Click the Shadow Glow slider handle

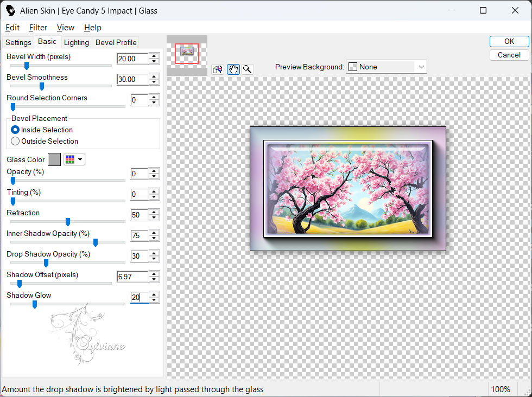35,304
